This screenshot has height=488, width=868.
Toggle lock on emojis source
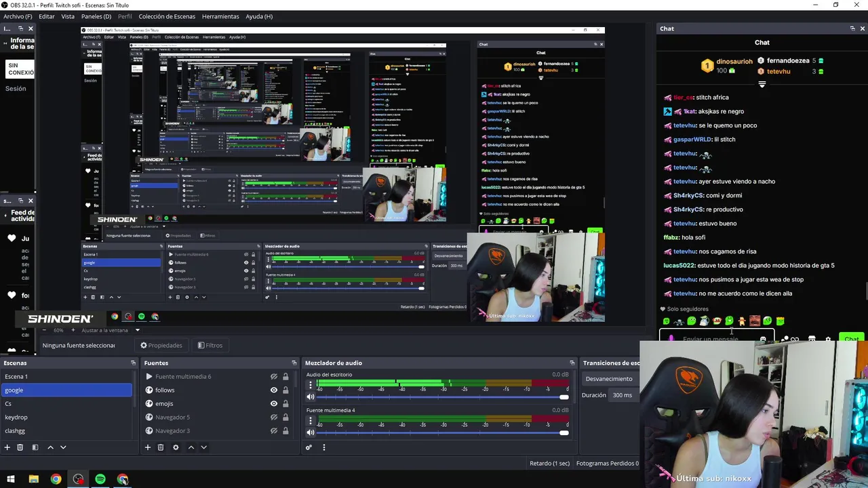click(285, 404)
